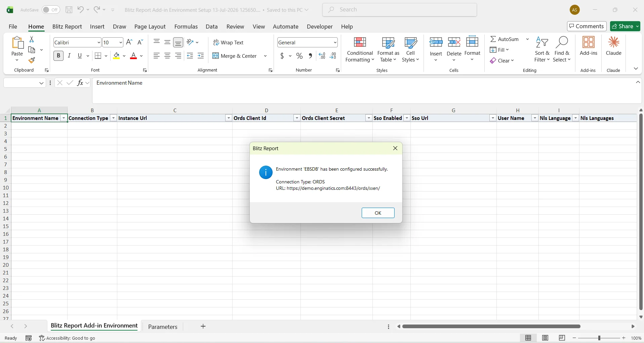644x343 pixels.
Task: Toggle Bold formatting button
Action: [58, 56]
